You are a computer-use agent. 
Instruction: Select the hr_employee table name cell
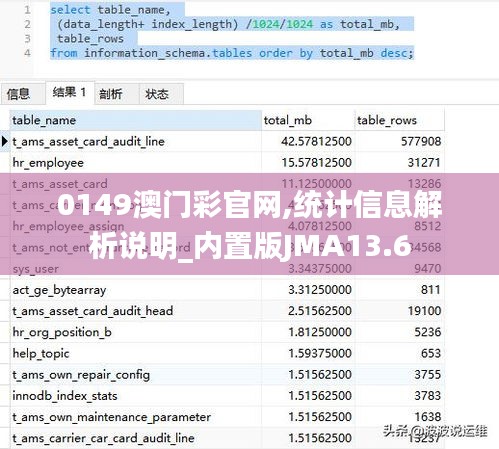[x=135, y=163]
